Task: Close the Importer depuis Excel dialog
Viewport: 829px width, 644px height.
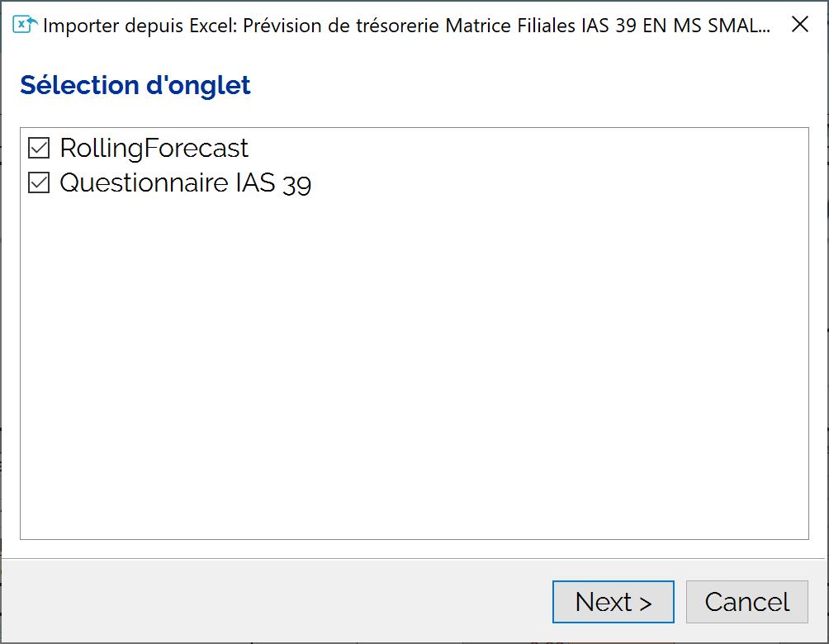Action: click(800, 24)
